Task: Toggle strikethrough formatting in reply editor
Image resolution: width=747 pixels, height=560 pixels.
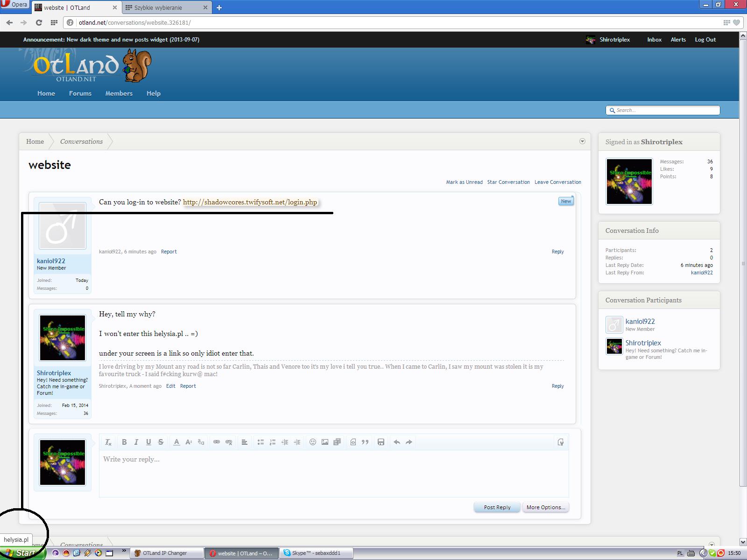Action: [x=161, y=442]
